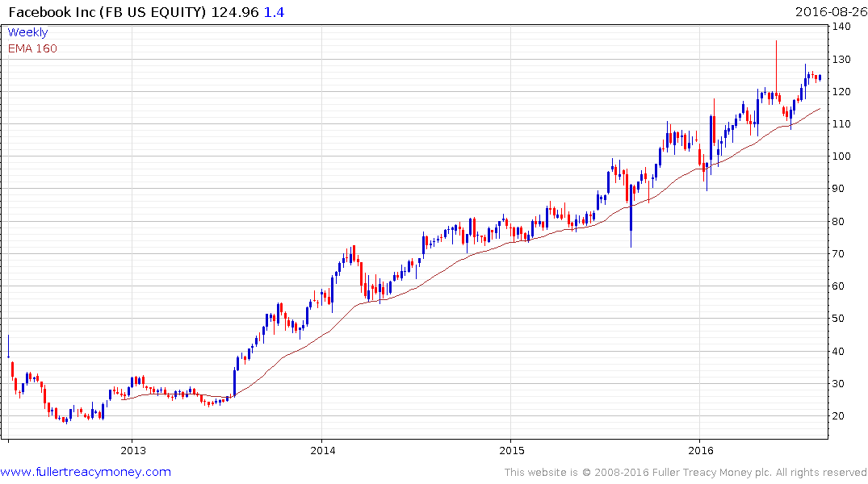The height and width of the screenshot is (484, 868).
Task: Click the chart date 2016-08-26
Action: (x=831, y=11)
